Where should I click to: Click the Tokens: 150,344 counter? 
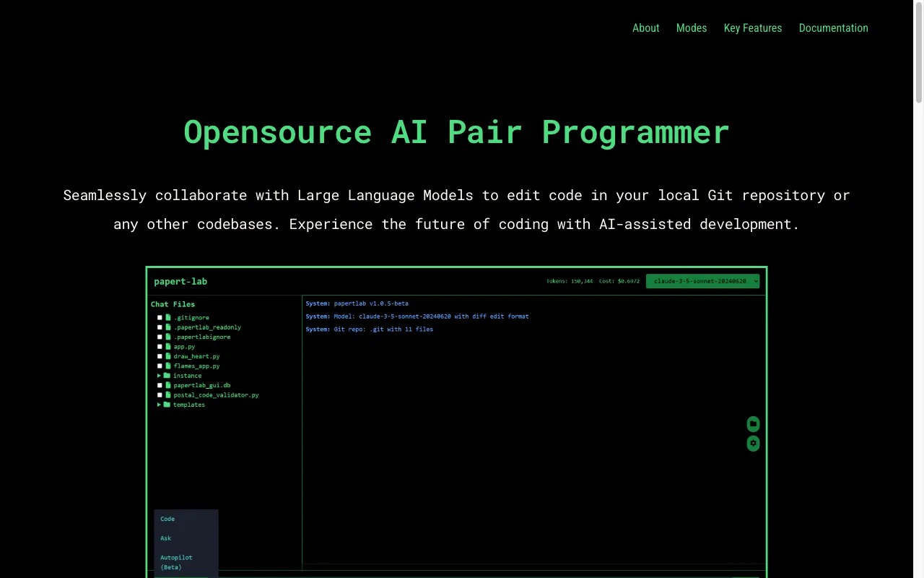pos(570,281)
